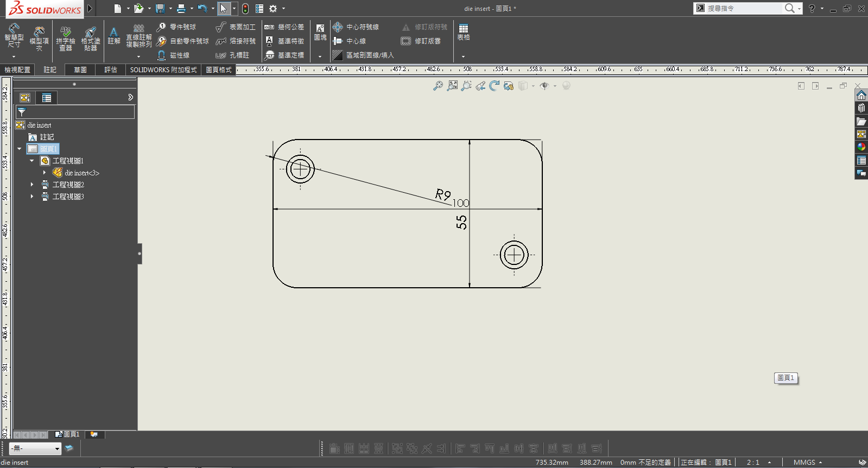
Task: Open the MMGS unit system menu
Action: pyautogui.click(x=808, y=463)
